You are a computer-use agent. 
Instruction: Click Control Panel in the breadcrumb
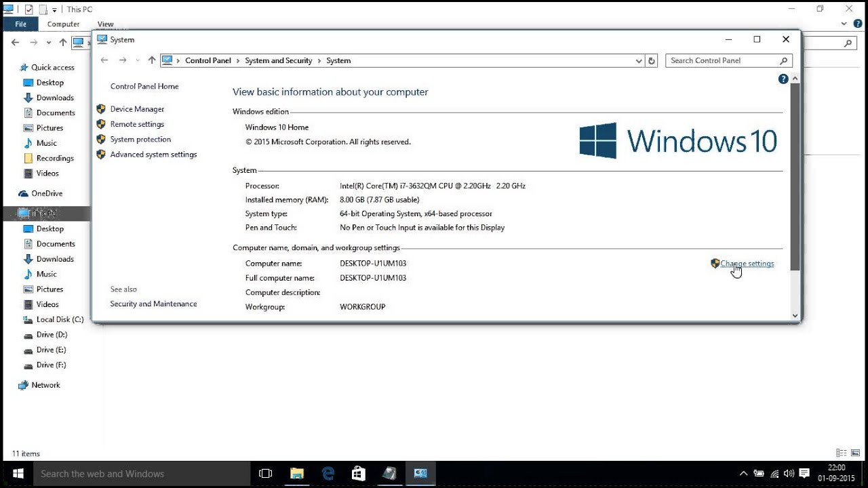208,60
